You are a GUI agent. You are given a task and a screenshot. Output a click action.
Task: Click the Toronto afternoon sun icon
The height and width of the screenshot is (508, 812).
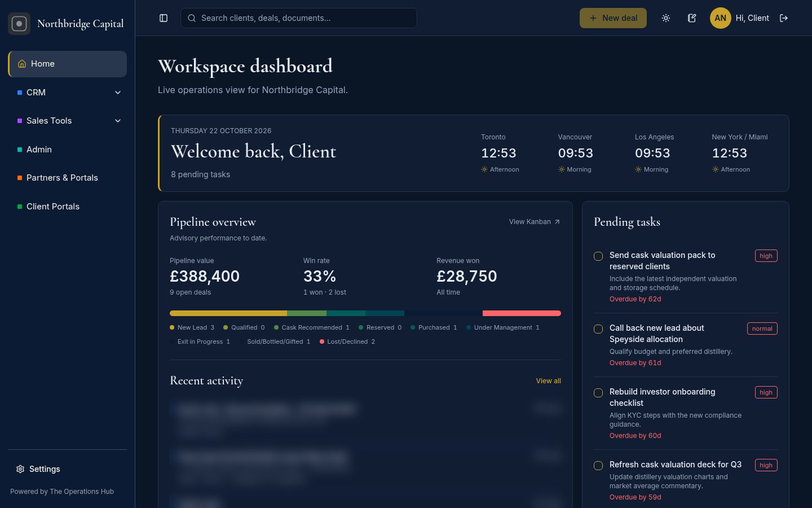(484, 169)
